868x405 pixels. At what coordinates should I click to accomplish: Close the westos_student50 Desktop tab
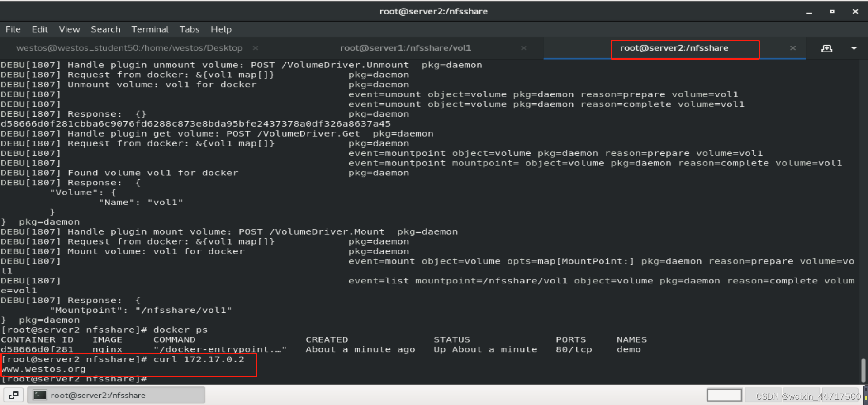tap(256, 48)
